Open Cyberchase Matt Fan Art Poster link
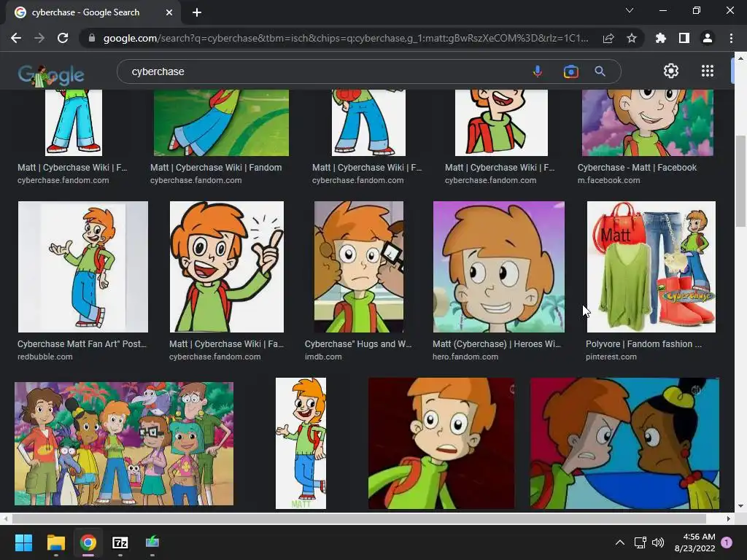The height and width of the screenshot is (560, 747). (x=82, y=344)
